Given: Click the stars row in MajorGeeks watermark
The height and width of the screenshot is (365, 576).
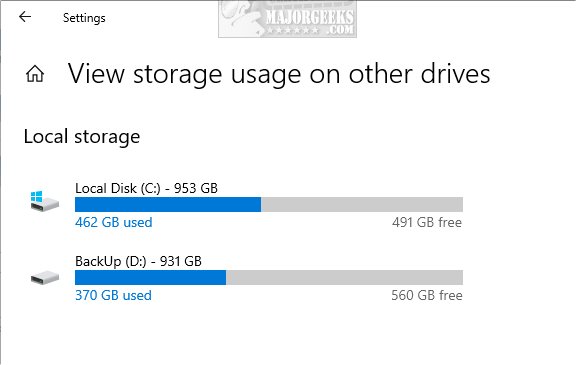Looking at the screenshot, I should [x=293, y=30].
